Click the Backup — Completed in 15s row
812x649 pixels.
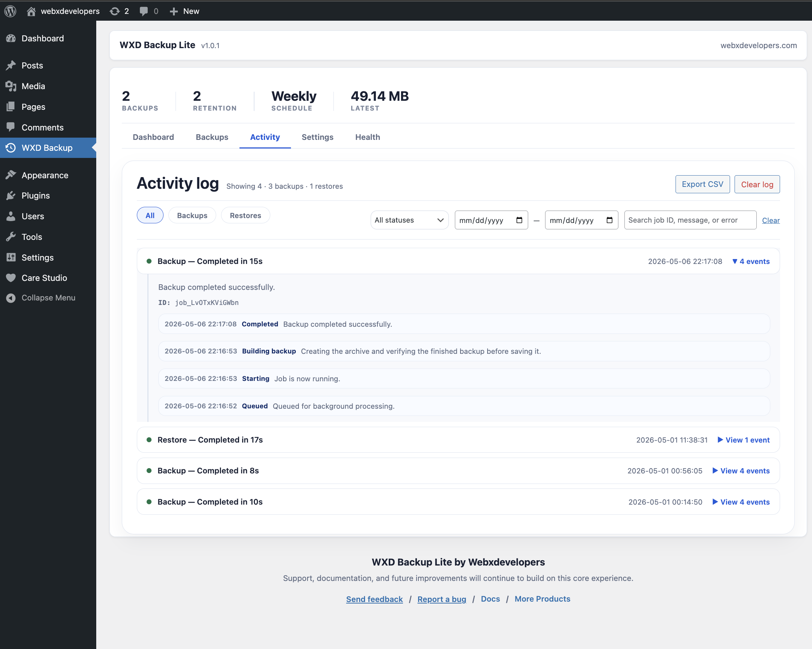[x=458, y=261]
